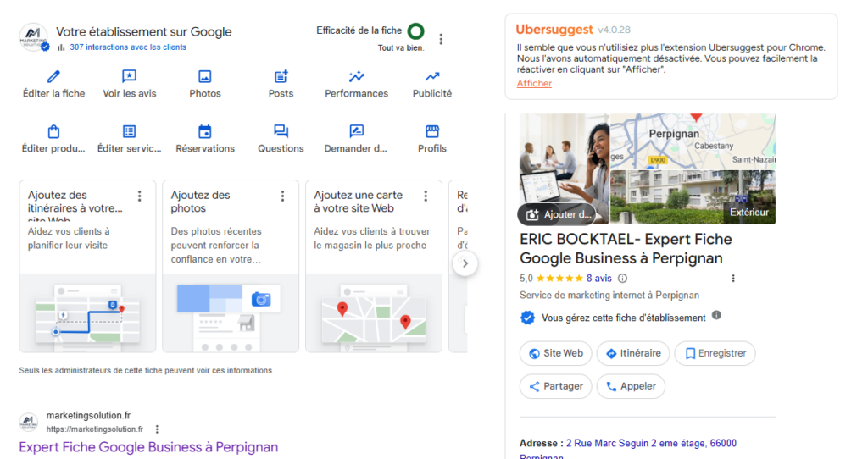Open options menu next to Efficacité de la fiche

441,39
